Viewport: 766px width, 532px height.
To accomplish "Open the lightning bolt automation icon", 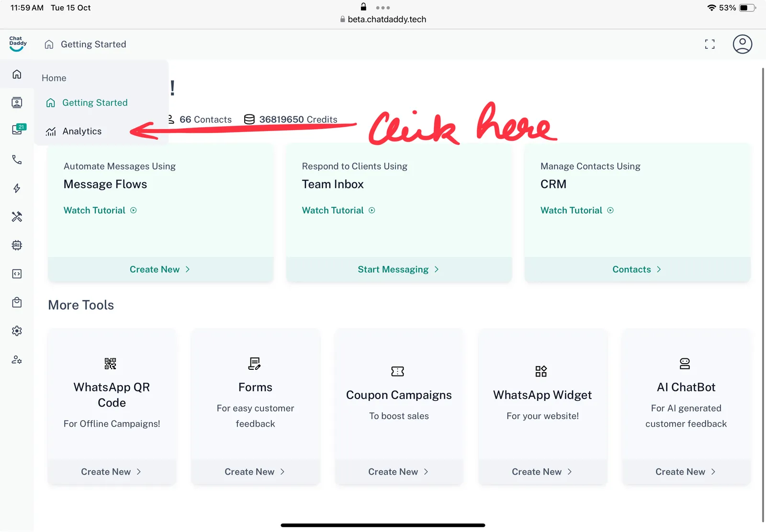I will tap(17, 188).
